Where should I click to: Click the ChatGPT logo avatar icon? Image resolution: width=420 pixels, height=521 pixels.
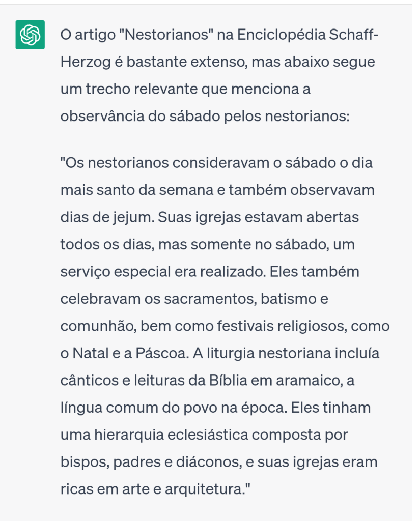point(30,35)
